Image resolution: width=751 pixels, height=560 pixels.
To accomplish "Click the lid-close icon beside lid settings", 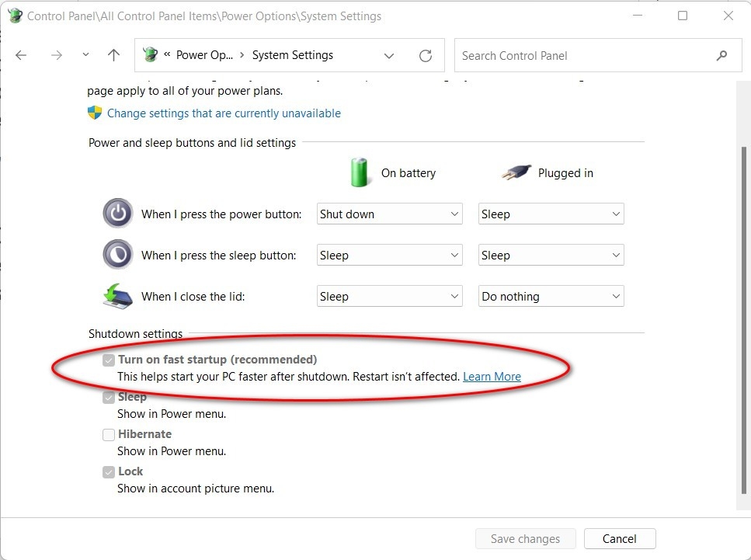I will (x=117, y=295).
